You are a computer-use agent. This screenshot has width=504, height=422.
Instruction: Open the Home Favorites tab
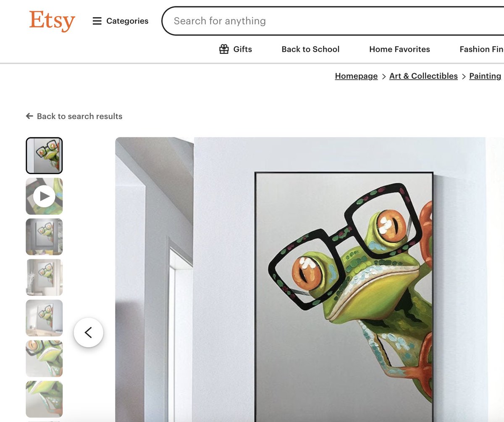[x=399, y=49]
